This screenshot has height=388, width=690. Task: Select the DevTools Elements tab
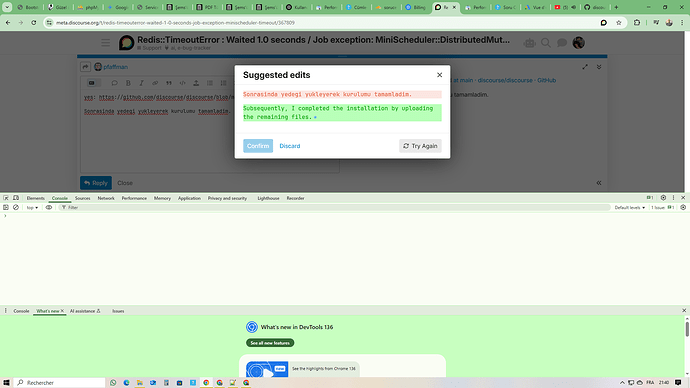tap(35, 198)
